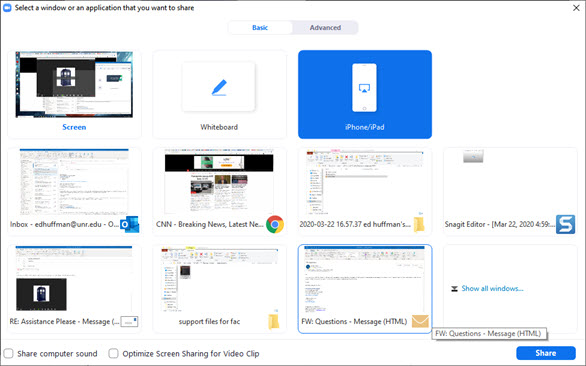Select the Whiteboard pencil icon
Screen dimensions: 586x366
[x=219, y=87]
